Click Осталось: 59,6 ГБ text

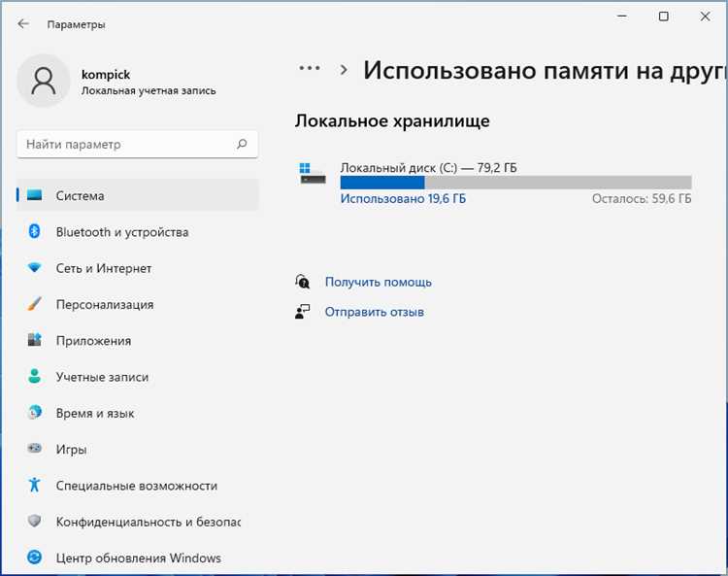coord(642,199)
